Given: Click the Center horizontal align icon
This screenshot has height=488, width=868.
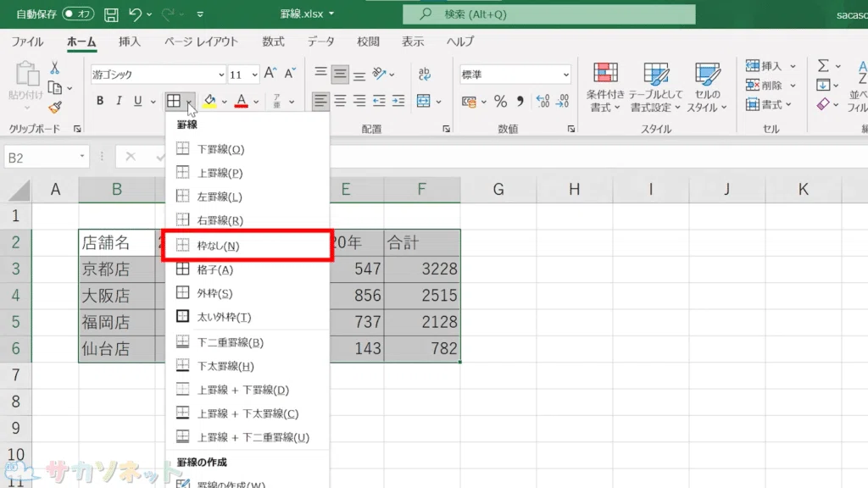Looking at the screenshot, I should (340, 101).
